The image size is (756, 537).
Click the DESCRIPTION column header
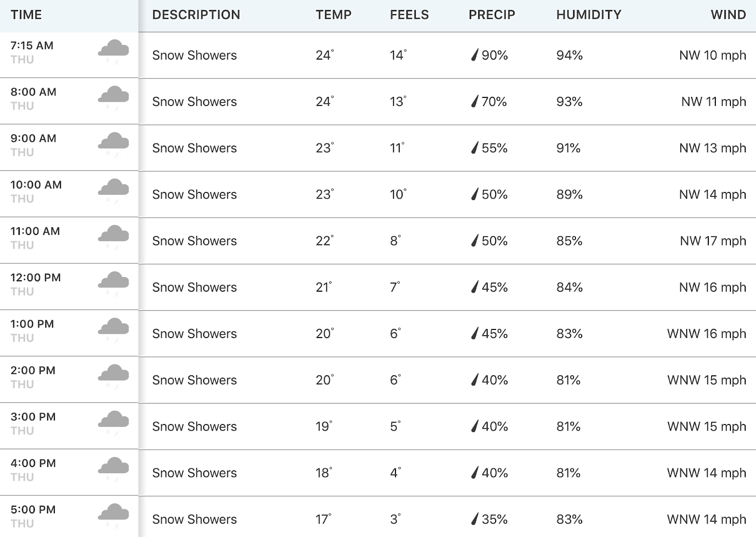click(x=196, y=15)
